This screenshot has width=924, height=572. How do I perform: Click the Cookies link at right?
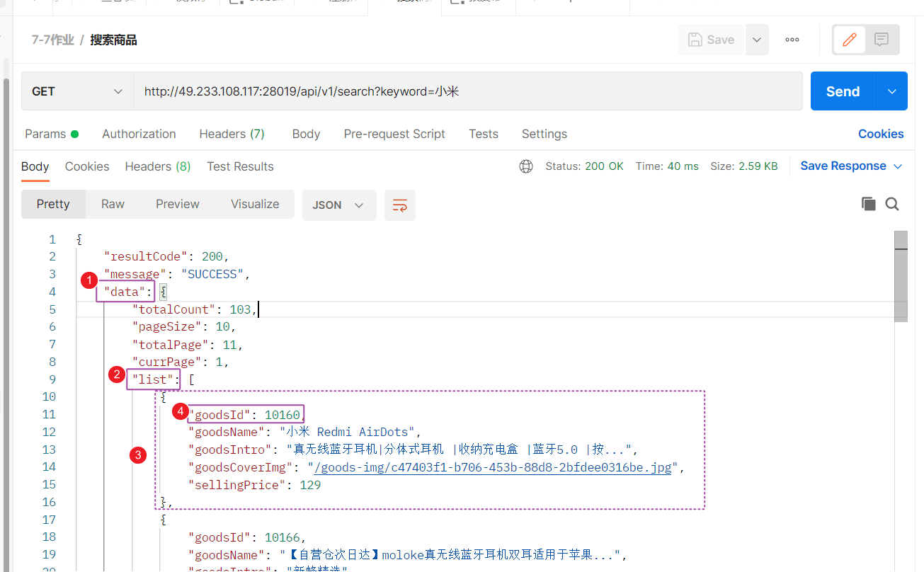pos(881,134)
